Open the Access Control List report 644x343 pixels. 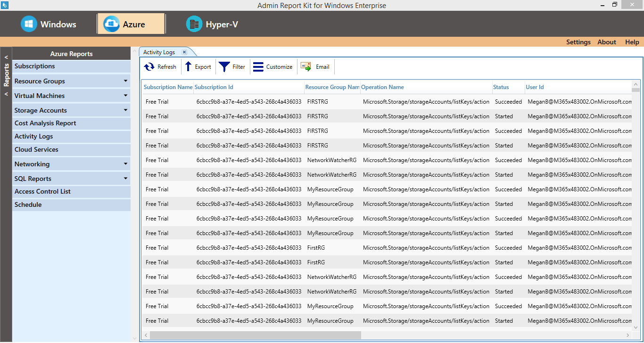(71, 192)
